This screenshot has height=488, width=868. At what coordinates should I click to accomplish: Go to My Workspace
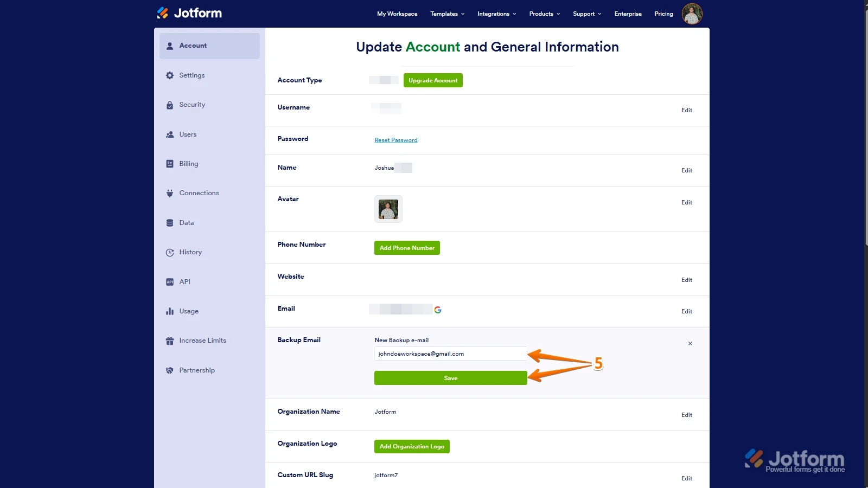click(397, 14)
